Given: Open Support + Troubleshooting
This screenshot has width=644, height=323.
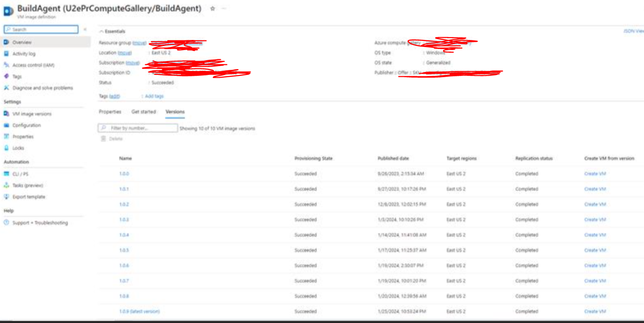Looking at the screenshot, I should click(x=40, y=222).
